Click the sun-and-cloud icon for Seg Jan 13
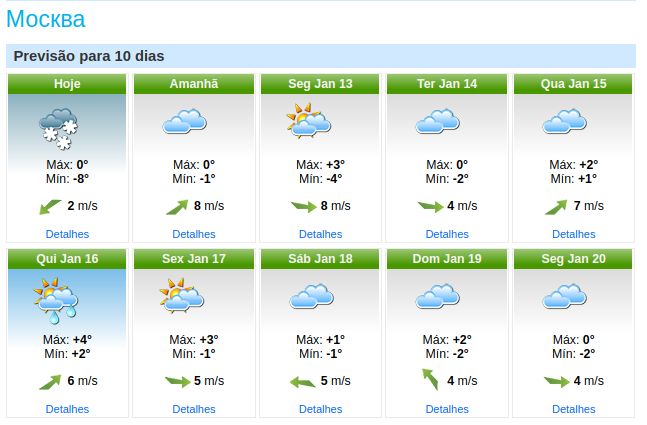The height and width of the screenshot is (425, 647). (309, 120)
